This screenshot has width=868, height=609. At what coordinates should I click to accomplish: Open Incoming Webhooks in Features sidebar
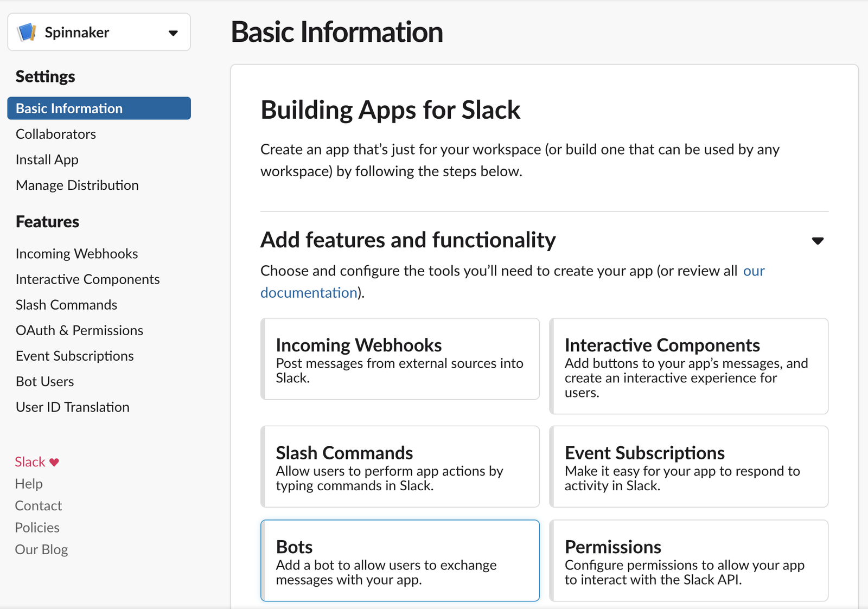[x=76, y=254]
